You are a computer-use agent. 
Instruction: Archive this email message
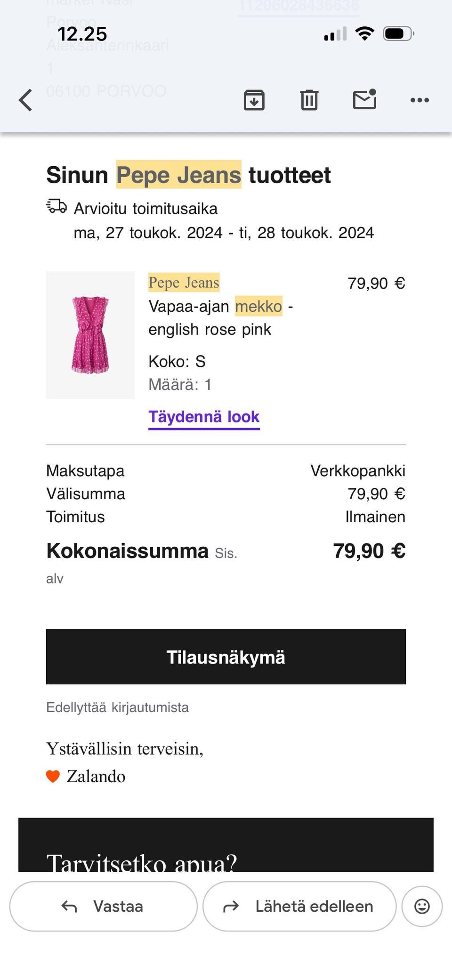click(x=254, y=100)
